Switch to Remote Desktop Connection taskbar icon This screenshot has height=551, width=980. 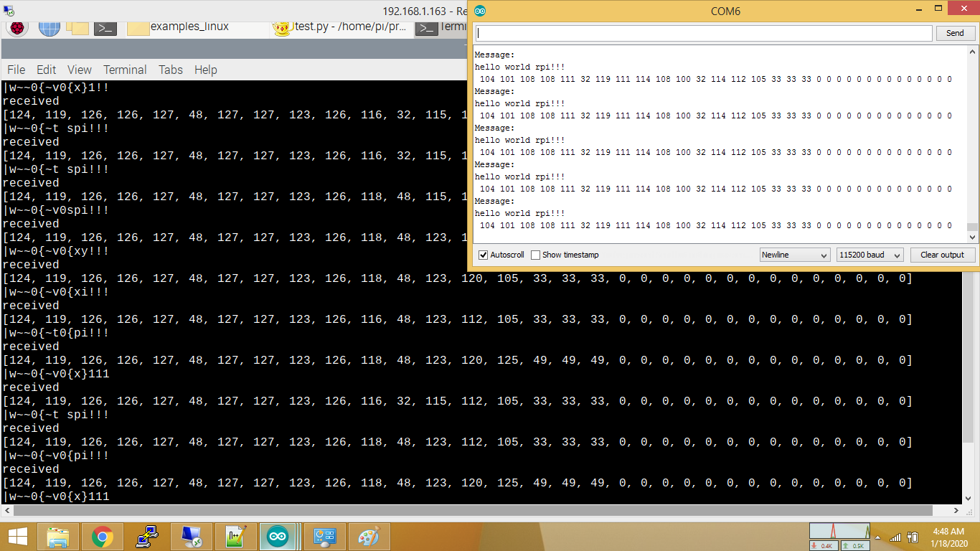[x=192, y=537]
